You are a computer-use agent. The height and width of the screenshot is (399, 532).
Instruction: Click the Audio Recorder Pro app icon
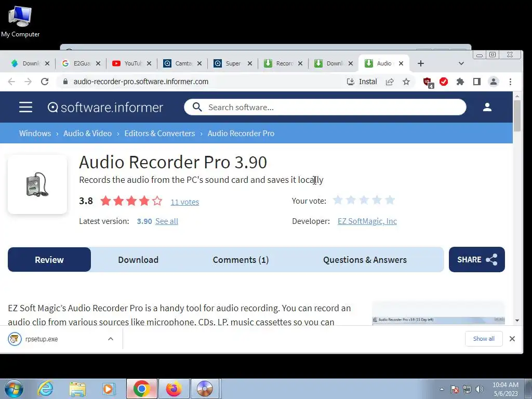click(x=37, y=184)
